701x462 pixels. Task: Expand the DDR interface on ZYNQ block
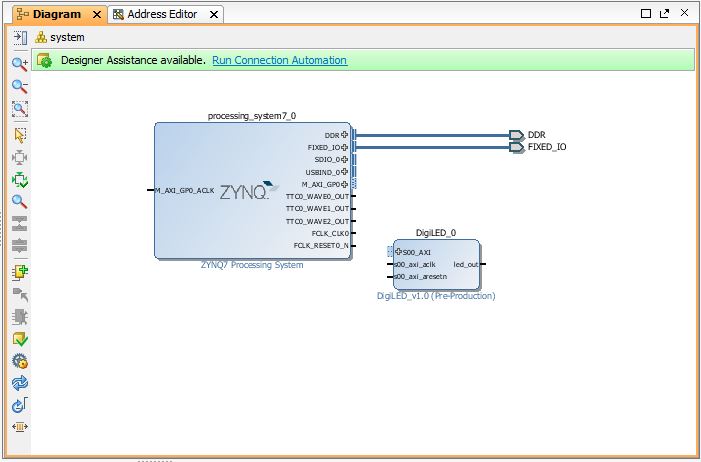point(344,135)
